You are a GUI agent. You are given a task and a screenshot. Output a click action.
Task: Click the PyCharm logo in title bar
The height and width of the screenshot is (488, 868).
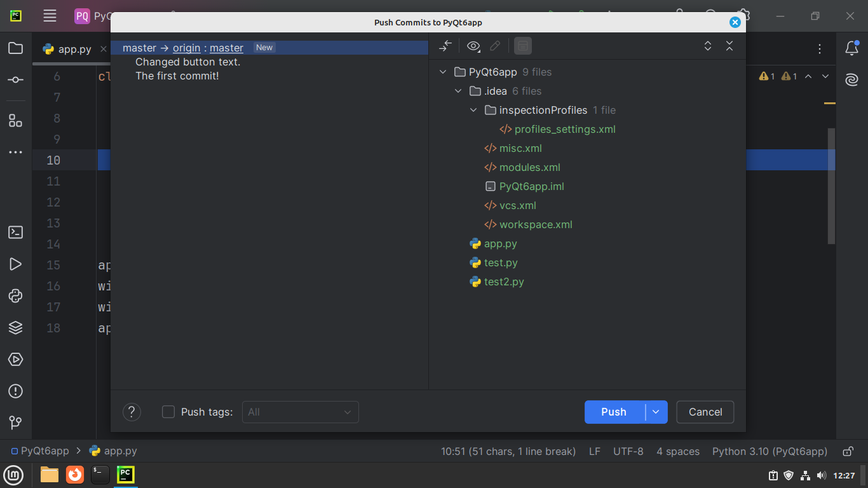[x=16, y=16]
